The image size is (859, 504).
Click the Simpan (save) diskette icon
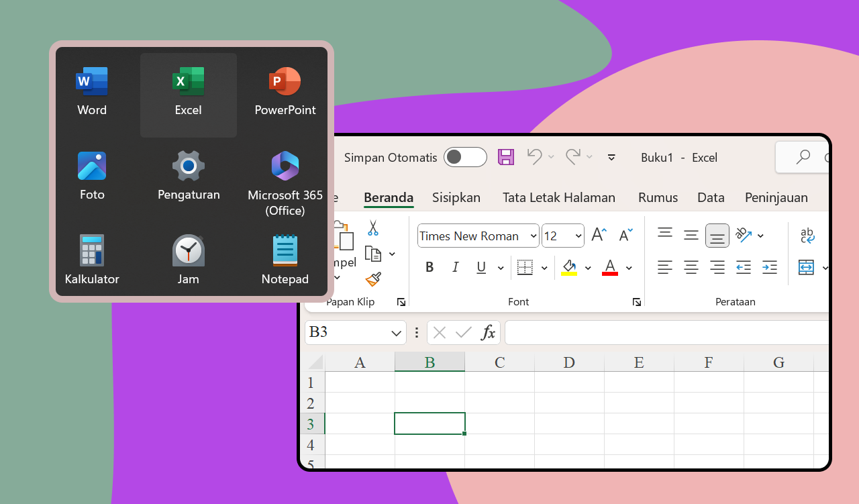tap(506, 156)
